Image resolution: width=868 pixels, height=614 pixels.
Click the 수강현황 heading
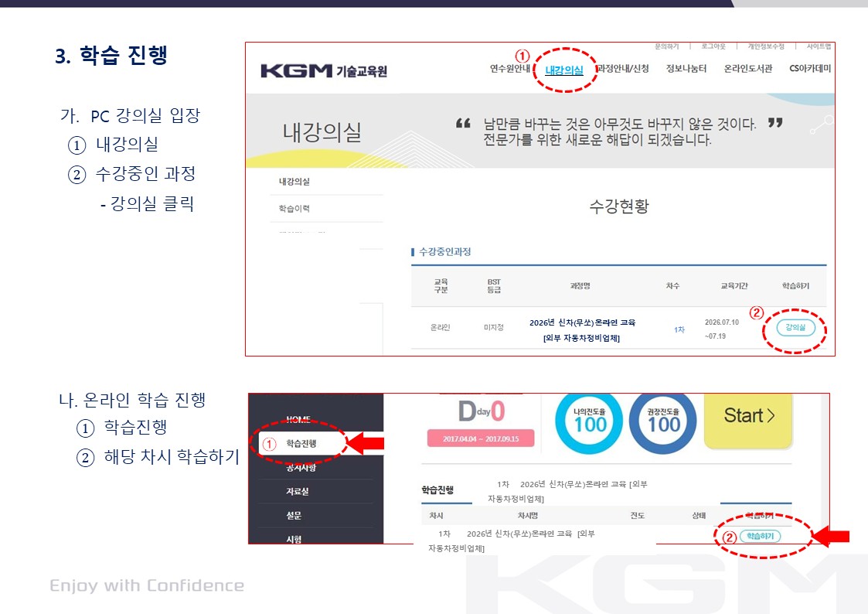point(619,206)
